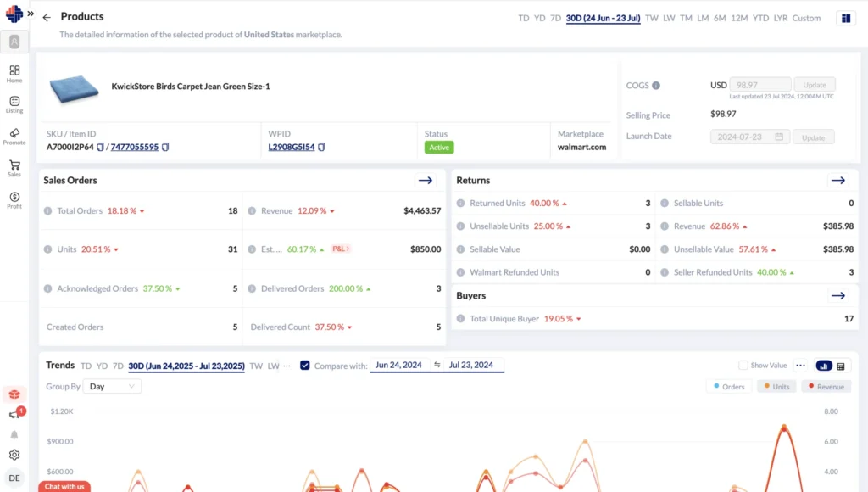Open the Listing sidebar section
Screen dimensions: 868x492
click(x=14, y=104)
